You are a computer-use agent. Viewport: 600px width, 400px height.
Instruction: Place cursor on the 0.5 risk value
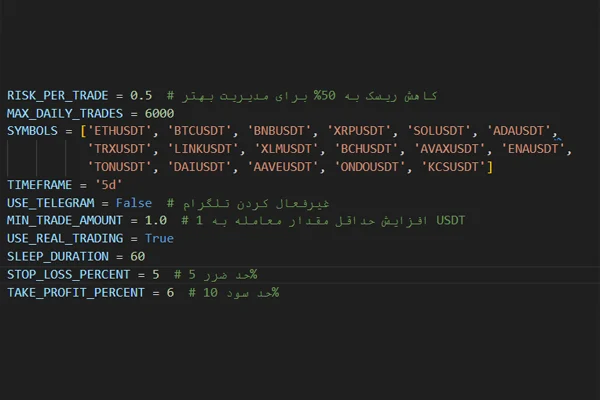141,95
